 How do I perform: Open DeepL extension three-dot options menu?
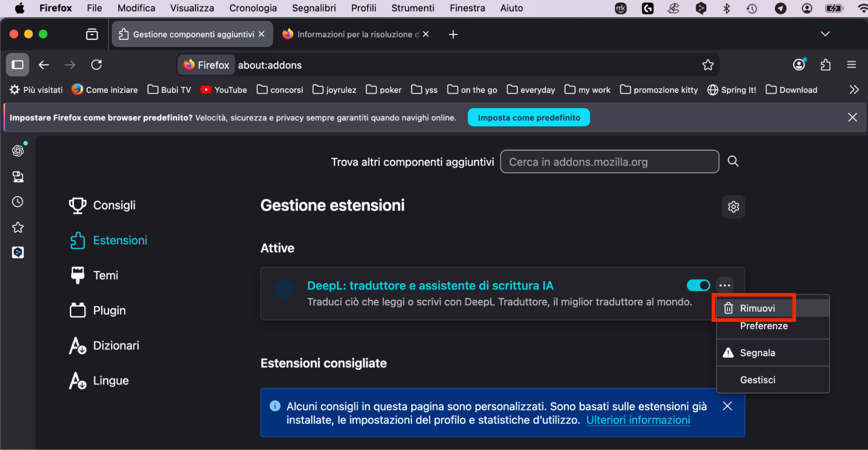tap(725, 285)
